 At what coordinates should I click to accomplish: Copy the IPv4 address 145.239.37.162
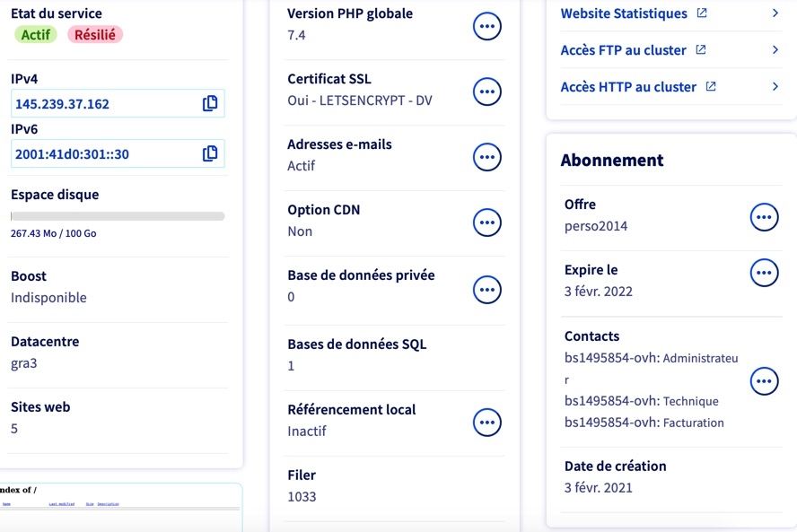click(x=210, y=103)
